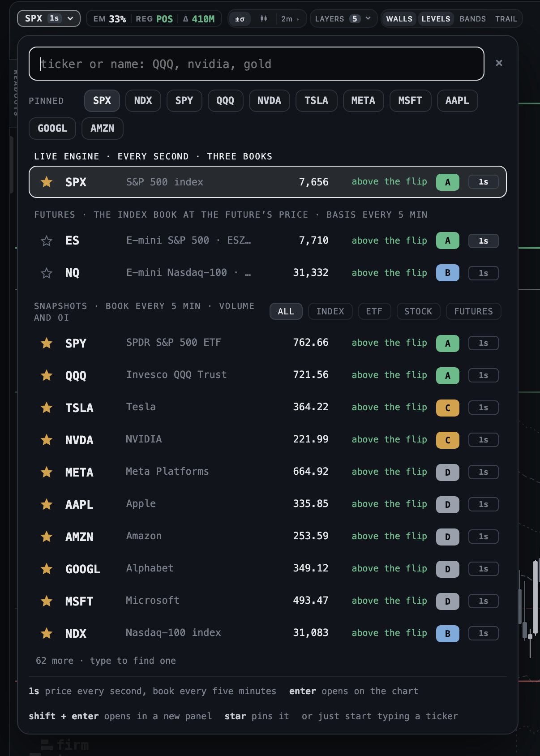Image resolution: width=540 pixels, height=756 pixels.
Task: Unstar the SPY row
Action: (x=47, y=343)
